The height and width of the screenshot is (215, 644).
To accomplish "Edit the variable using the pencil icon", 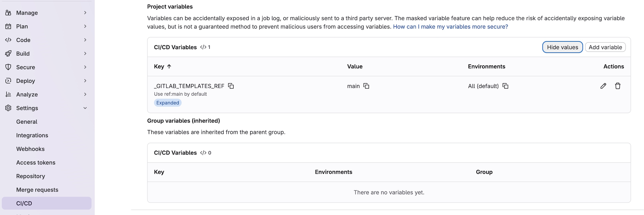I will tap(603, 86).
